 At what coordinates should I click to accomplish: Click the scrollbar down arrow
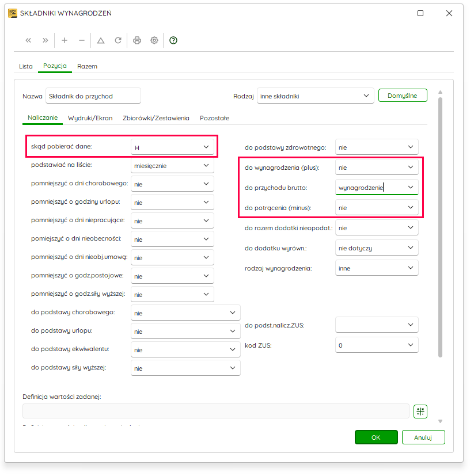(x=440, y=421)
